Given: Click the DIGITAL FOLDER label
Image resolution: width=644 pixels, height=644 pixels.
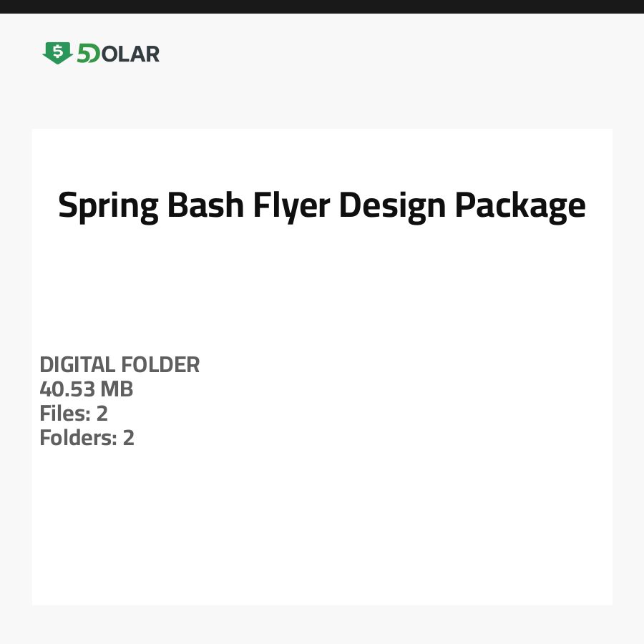Looking at the screenshot, I should click(x=119, y=365).
